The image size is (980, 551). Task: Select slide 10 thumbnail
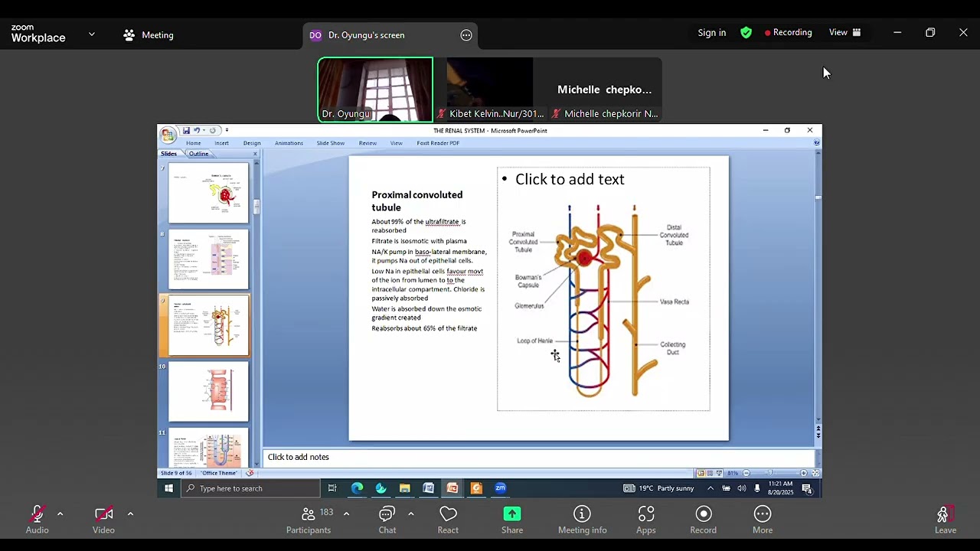pos(208,391)
